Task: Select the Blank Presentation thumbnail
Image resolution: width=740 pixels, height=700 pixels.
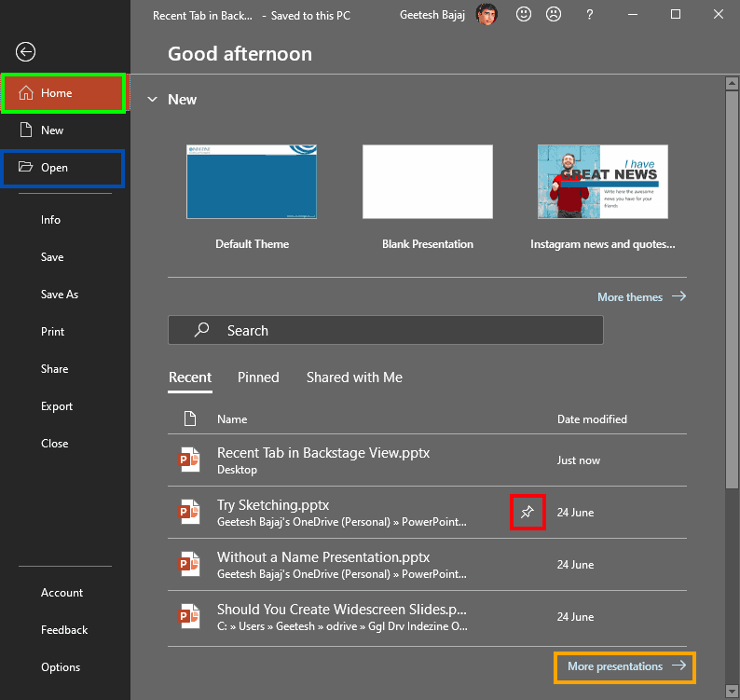Action: pos(428,182)
